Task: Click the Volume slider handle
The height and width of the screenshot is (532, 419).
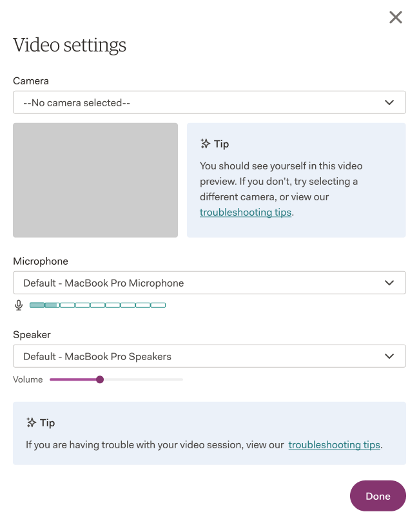Action: (x=100, y=379)
